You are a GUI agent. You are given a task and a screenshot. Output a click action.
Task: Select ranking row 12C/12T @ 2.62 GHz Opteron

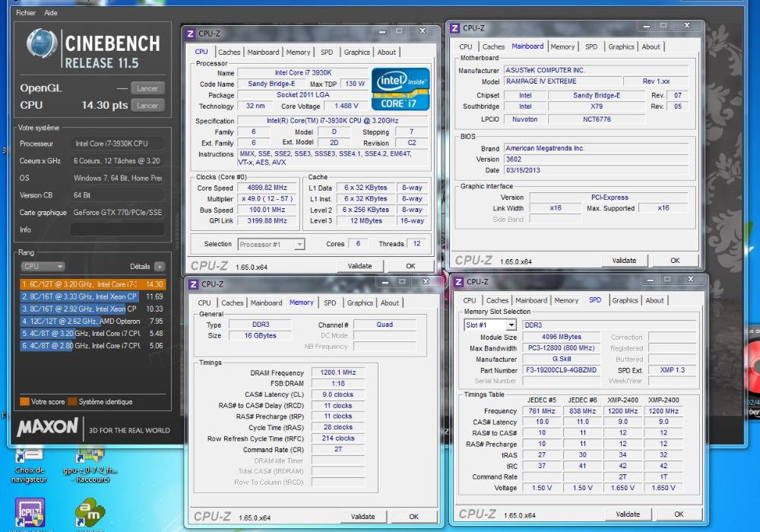tap(93, 321)
